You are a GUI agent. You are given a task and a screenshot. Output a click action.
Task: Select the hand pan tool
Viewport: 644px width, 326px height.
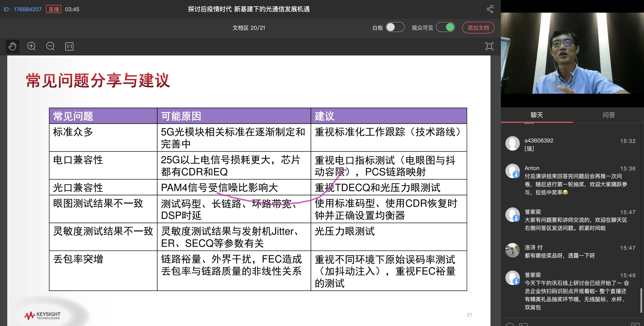click(12, 46)
